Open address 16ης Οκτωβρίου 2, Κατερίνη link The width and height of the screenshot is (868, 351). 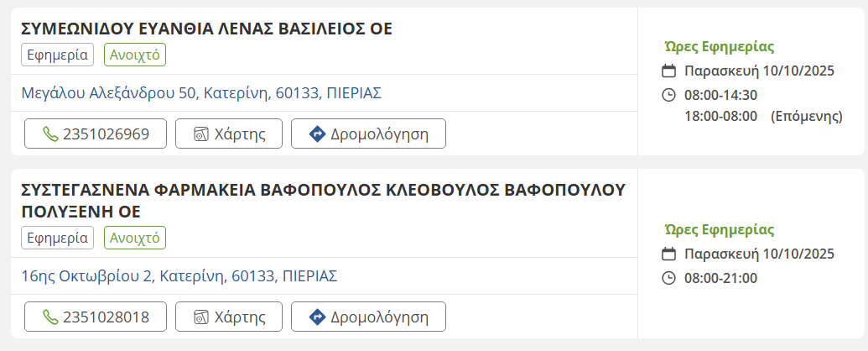tap(179, 275)
